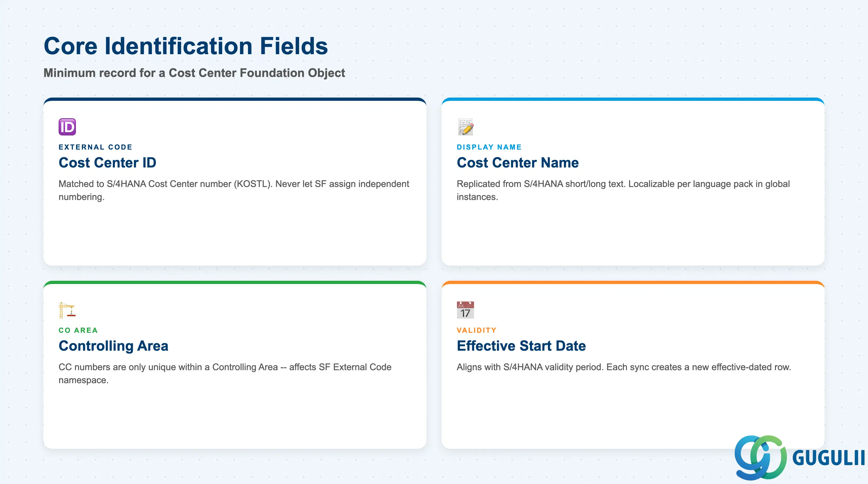Click the construction crane icon

click(x=67, y=310)
